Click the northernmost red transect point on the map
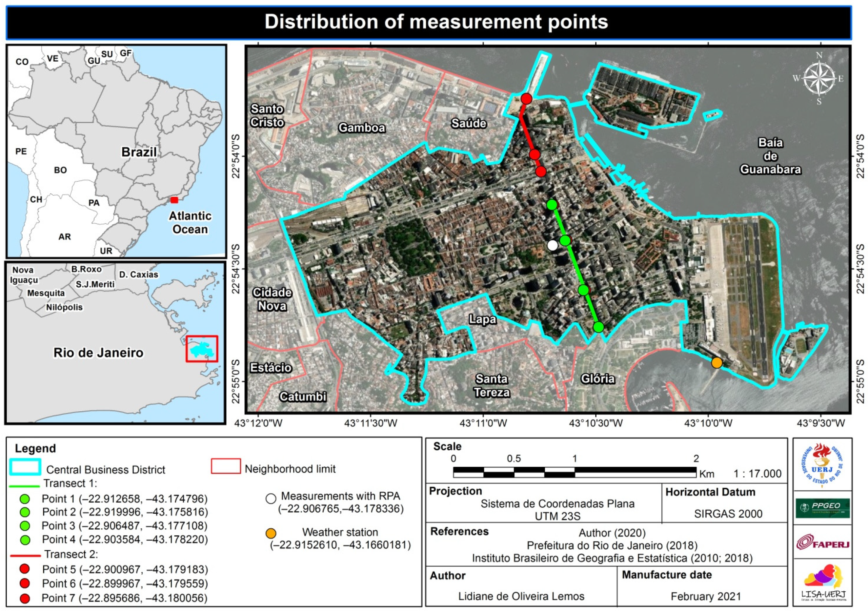The height and width of the screenshot is (613, 868). [526, 99]
